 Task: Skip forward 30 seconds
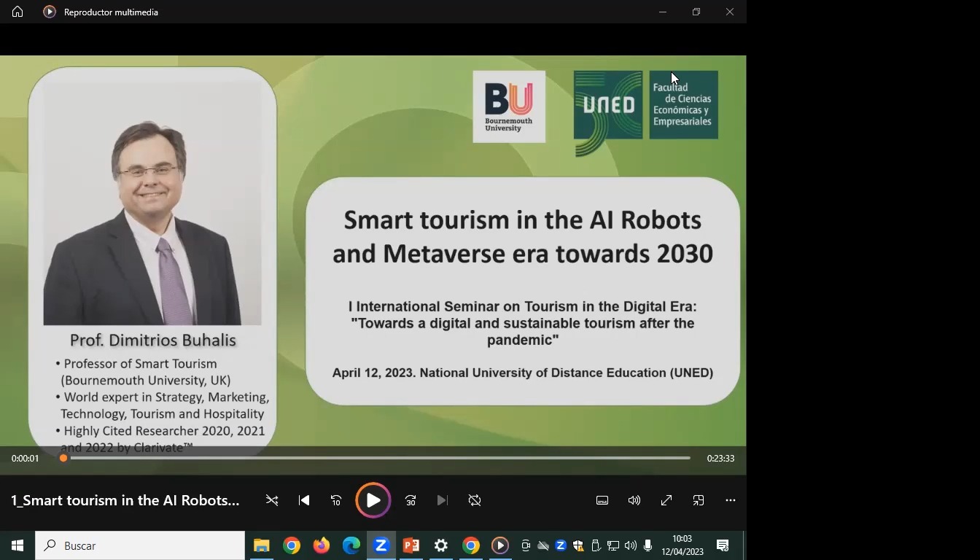411,500
